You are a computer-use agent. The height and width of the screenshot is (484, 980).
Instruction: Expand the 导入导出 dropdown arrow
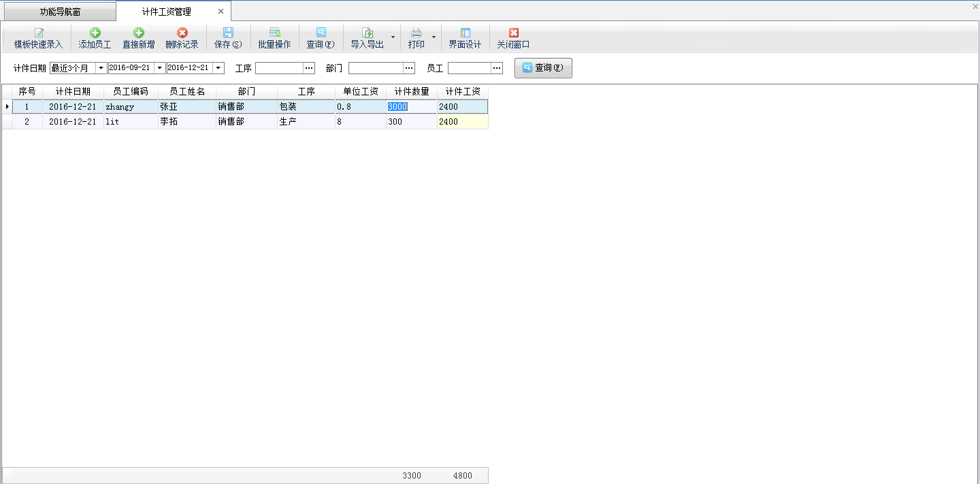(x=392, y=37)
